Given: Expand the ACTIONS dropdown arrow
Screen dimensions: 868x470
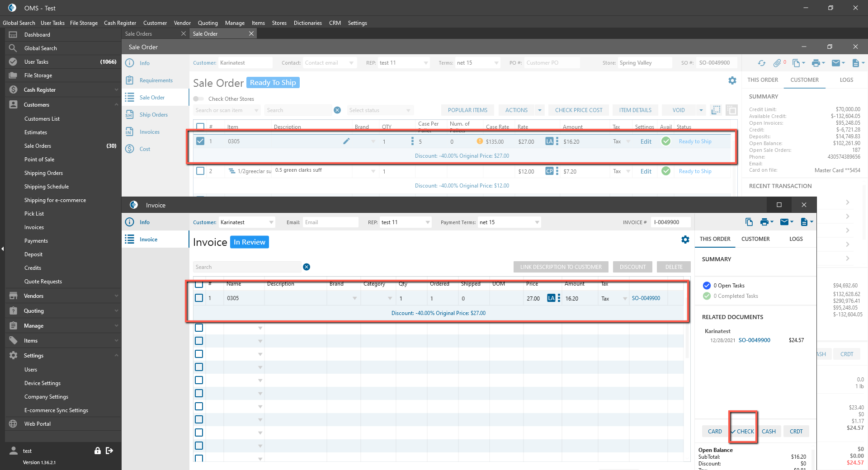Looking at the screenshot, I should pyautogui.click(x=539, y=110).
